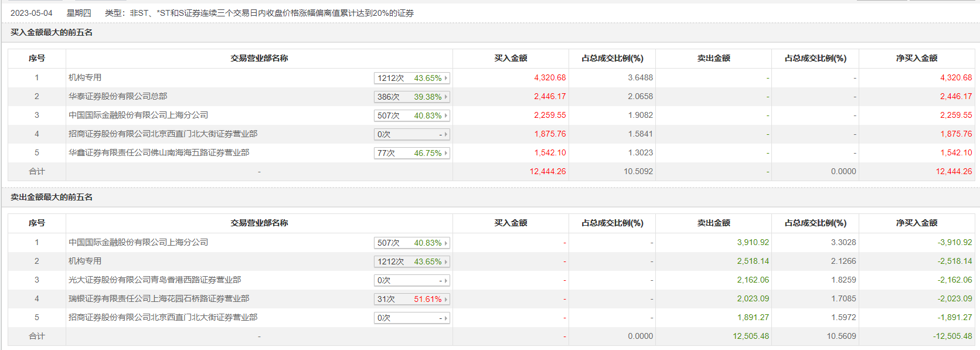Open 光大证券 青岛香港西路 branch link
Screen dimensions: 980x350
click(x=155, y=280)
